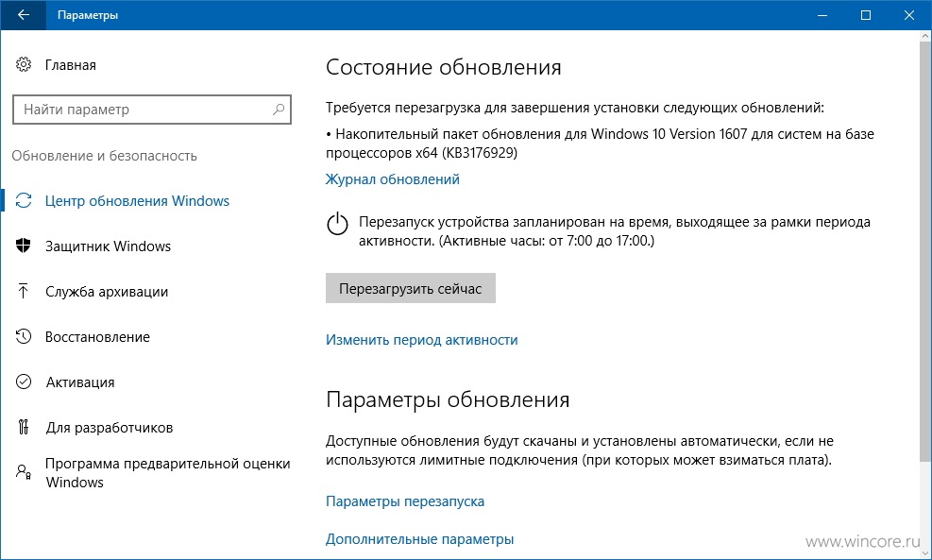The width and height of the screenshot is (932, 560).
Task: Open Дополнительные параметры link
Action: tap(419, 539)
